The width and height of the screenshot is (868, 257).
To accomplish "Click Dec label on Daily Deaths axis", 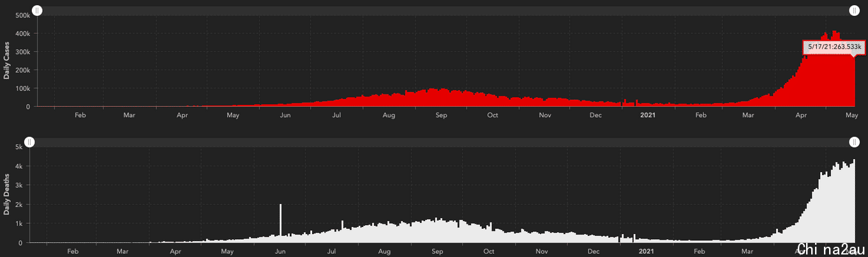I will point(593,252).
